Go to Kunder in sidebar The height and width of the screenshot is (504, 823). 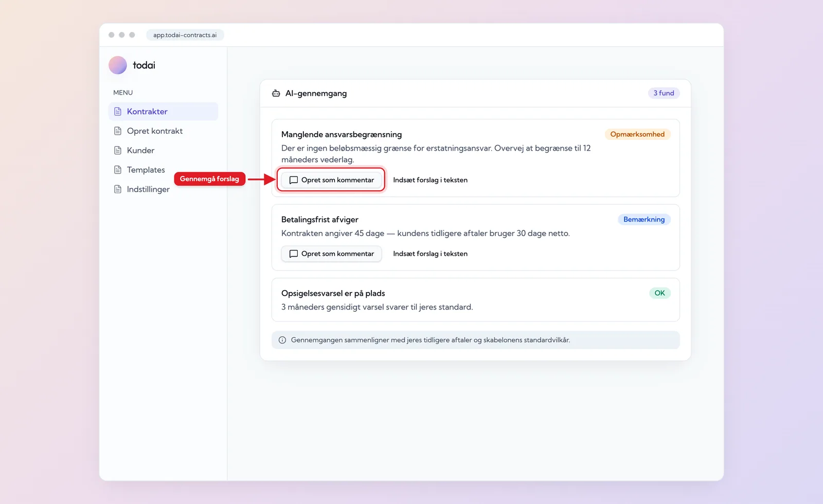pyautogui.click(x=163, y=150)
